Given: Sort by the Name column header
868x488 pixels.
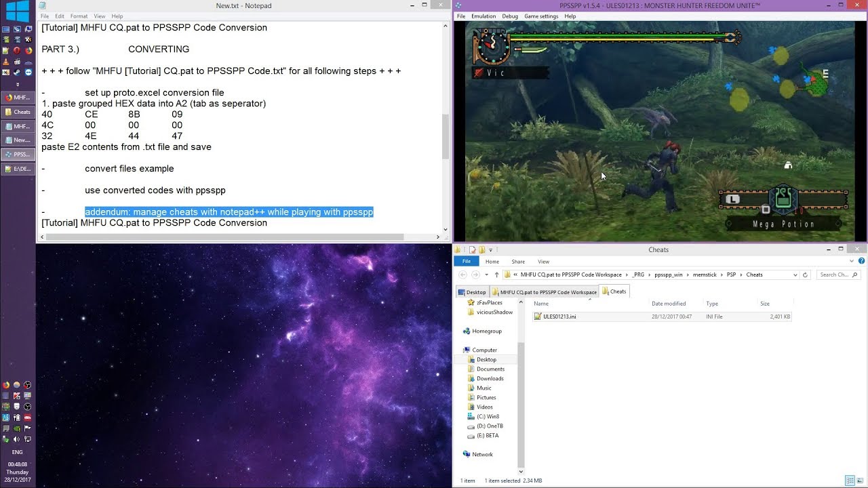Looking at the screenshot, I should (x=542, y=304).
